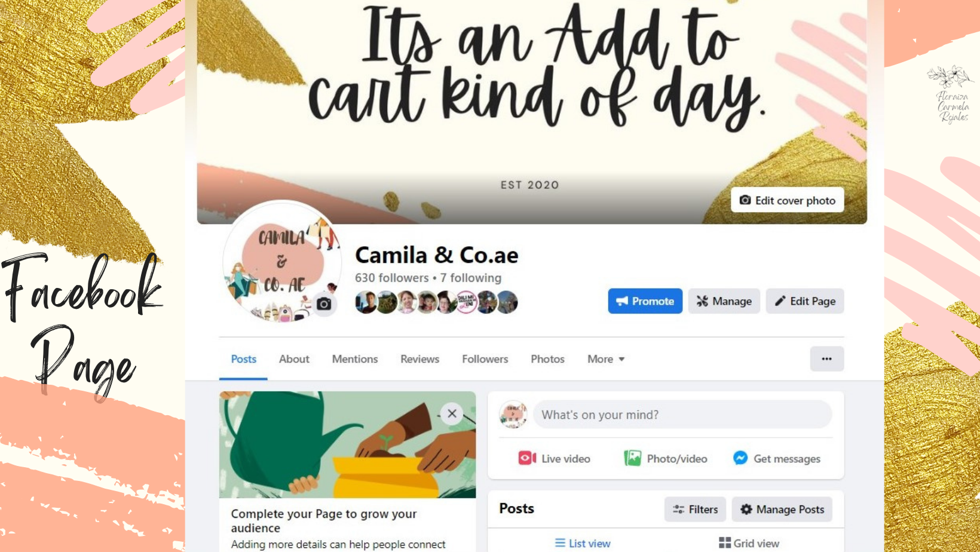Click the Edit cover photo button
Viewport: 980px width, 552px height.
(787, 200)
